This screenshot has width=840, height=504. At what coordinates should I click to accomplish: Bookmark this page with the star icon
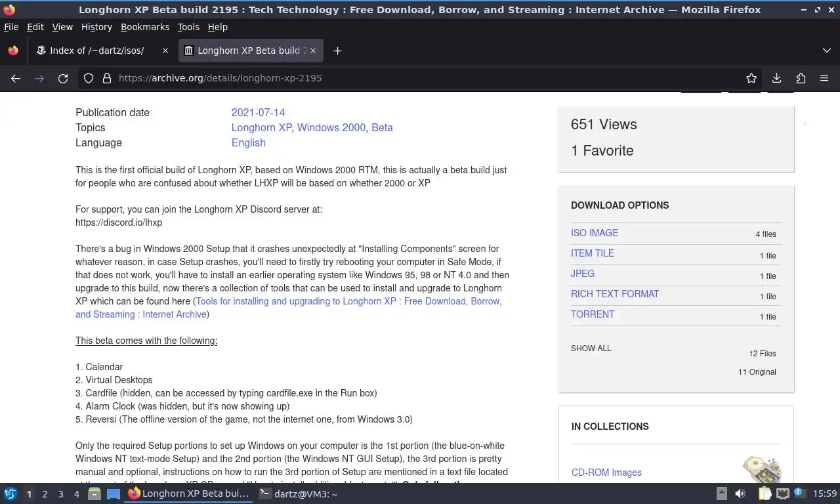click(x=751, y=78)
